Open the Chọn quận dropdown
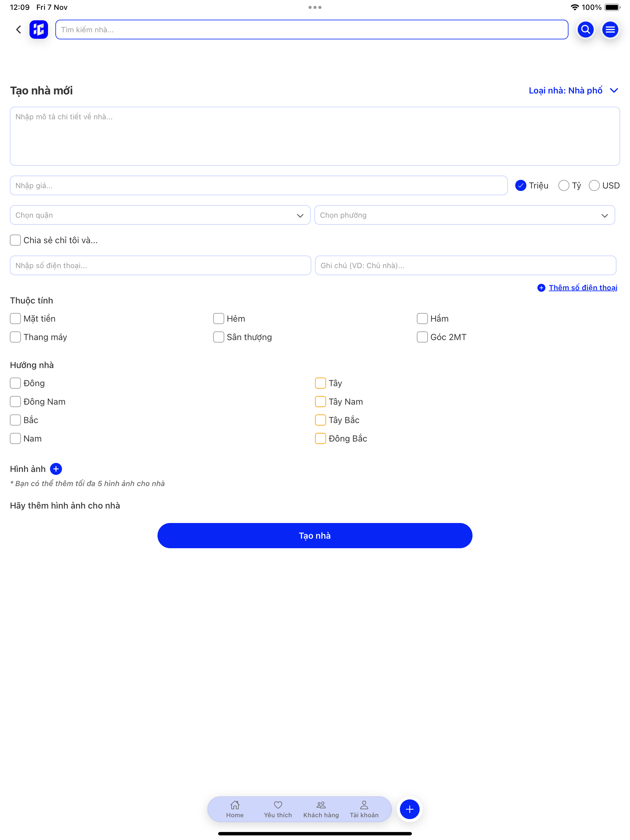630x840 pixels. point(160,215)
